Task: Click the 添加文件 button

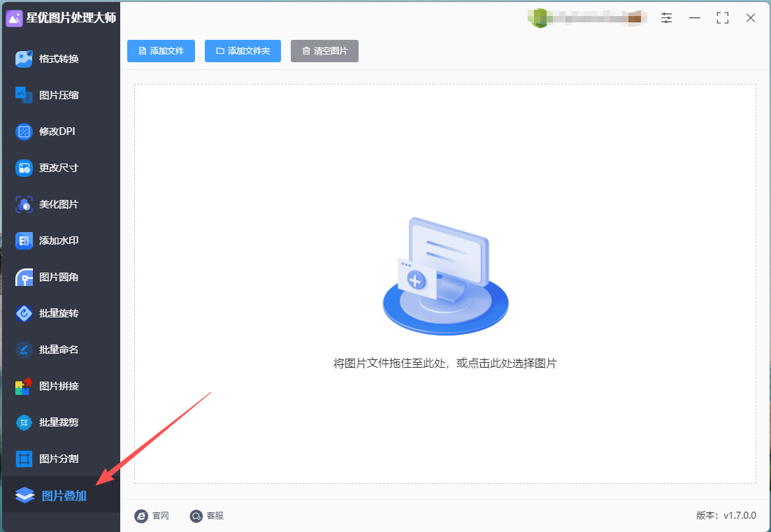Action: click(x=161, y=51)
